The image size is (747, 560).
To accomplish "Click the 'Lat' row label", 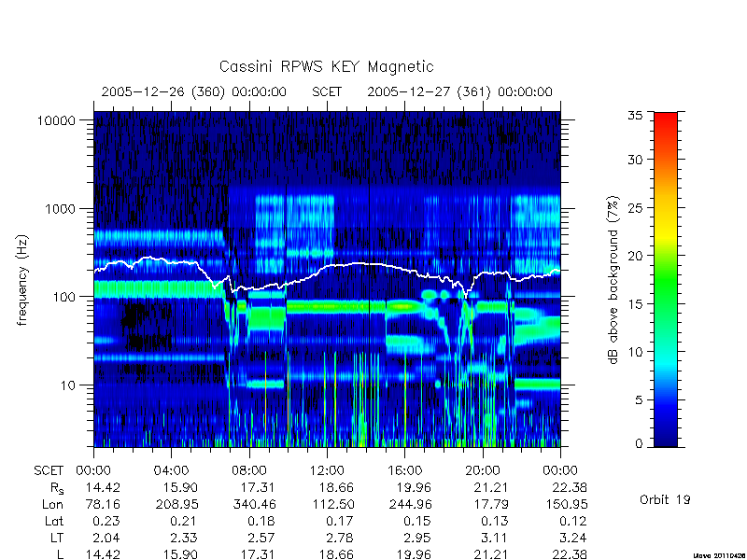I will pos(54,521).
